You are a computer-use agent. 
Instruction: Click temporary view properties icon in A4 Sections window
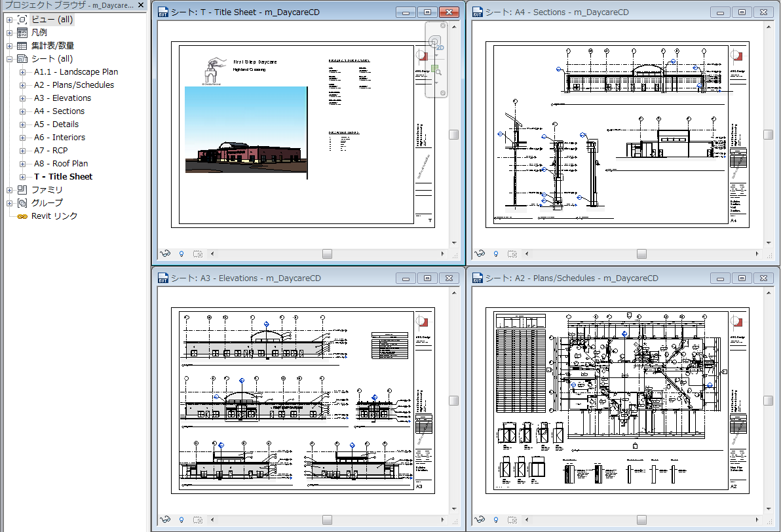(x=512, y=254)
